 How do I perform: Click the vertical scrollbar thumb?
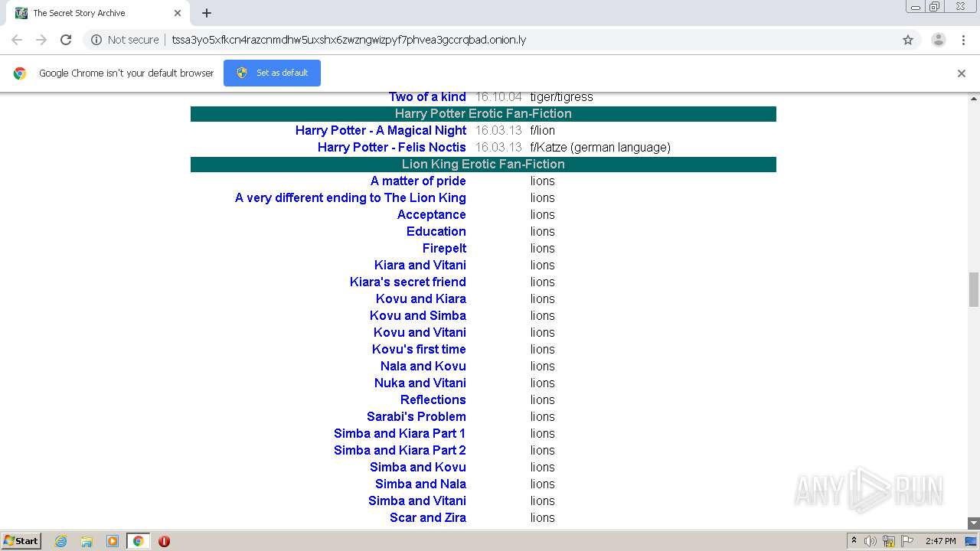(x=974, y=289)
